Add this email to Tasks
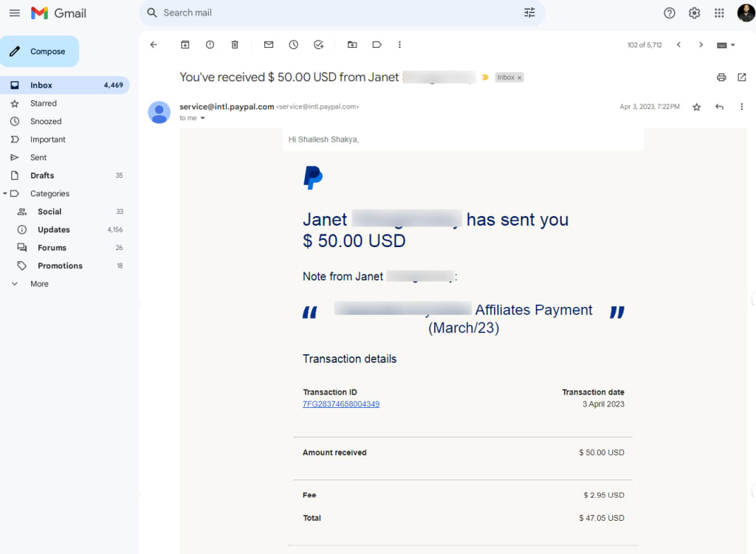756x554 pixels. click(319, 45)
